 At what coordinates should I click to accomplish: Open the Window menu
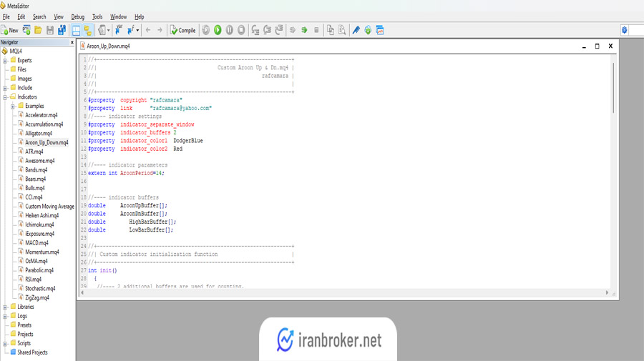coord(118,17)
